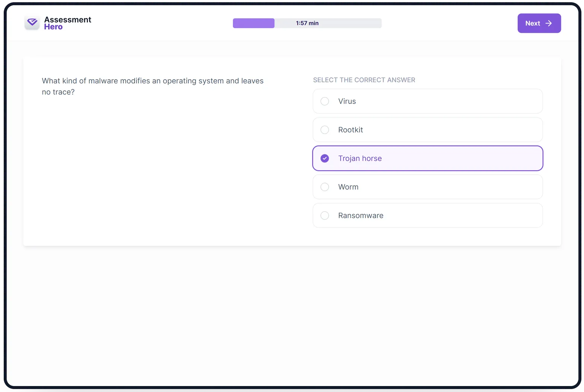The width and height of the screenshot is (584, 392).
Task: Select the Virus radio button
Action: 325,101
